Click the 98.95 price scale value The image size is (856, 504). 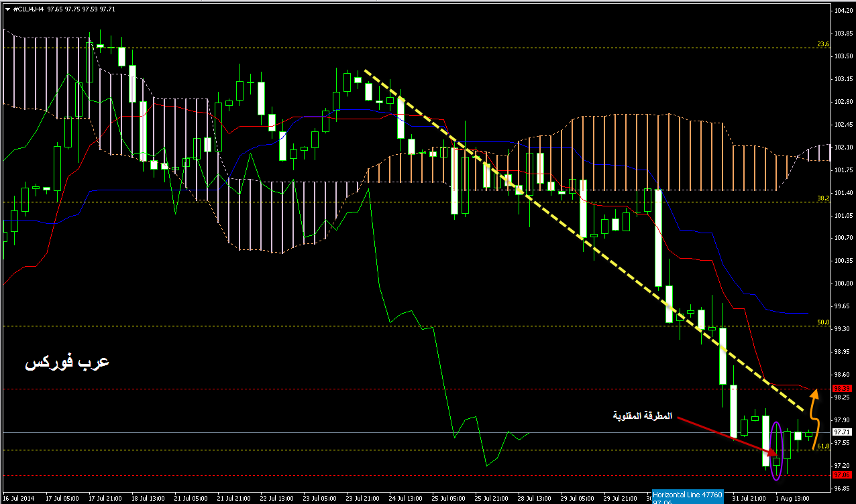(x=842, y=351)
